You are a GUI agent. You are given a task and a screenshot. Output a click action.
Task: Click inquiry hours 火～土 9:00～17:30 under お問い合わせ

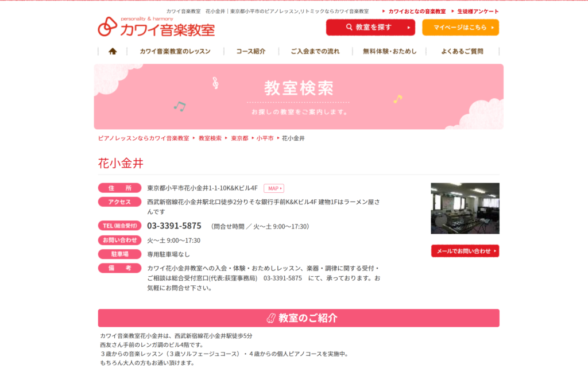173,241
